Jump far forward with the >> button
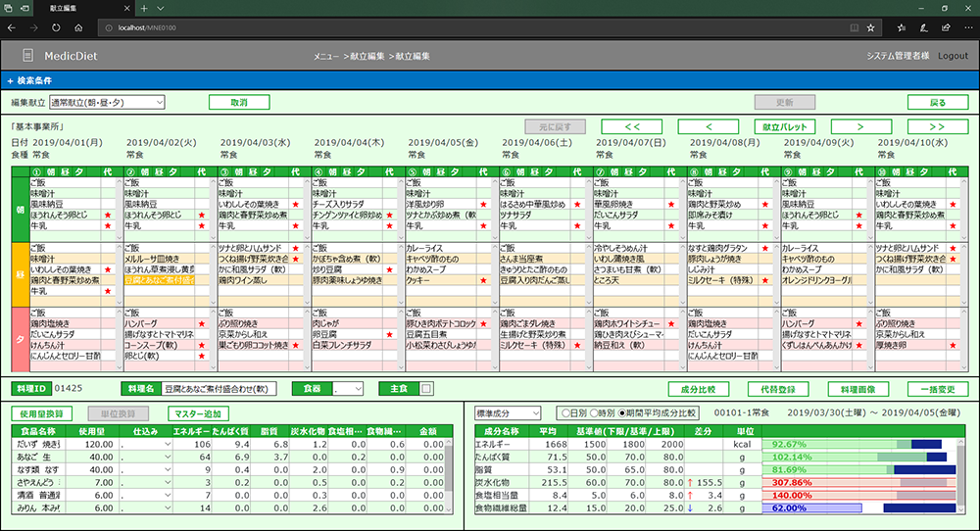 point(938,126)
